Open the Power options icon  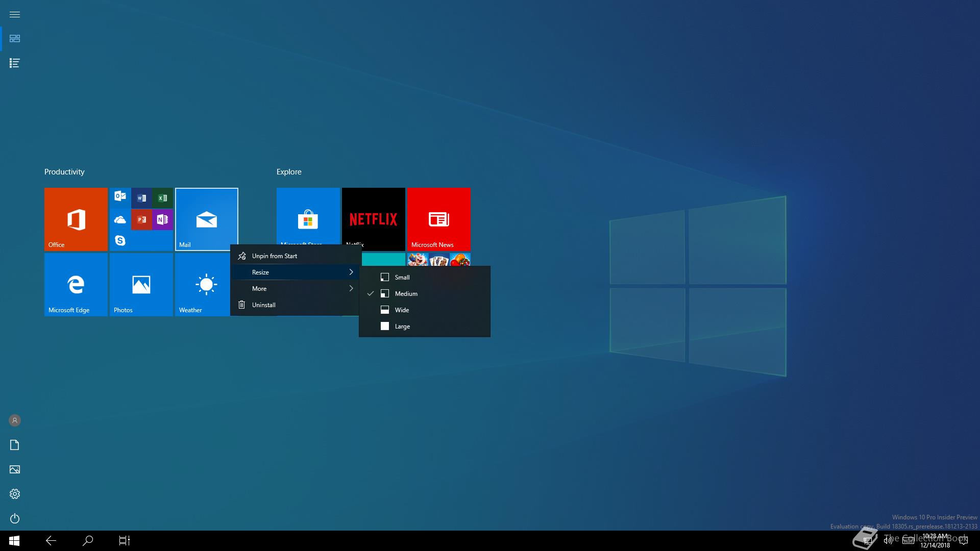pyautogui.click(x=15, y=518)
